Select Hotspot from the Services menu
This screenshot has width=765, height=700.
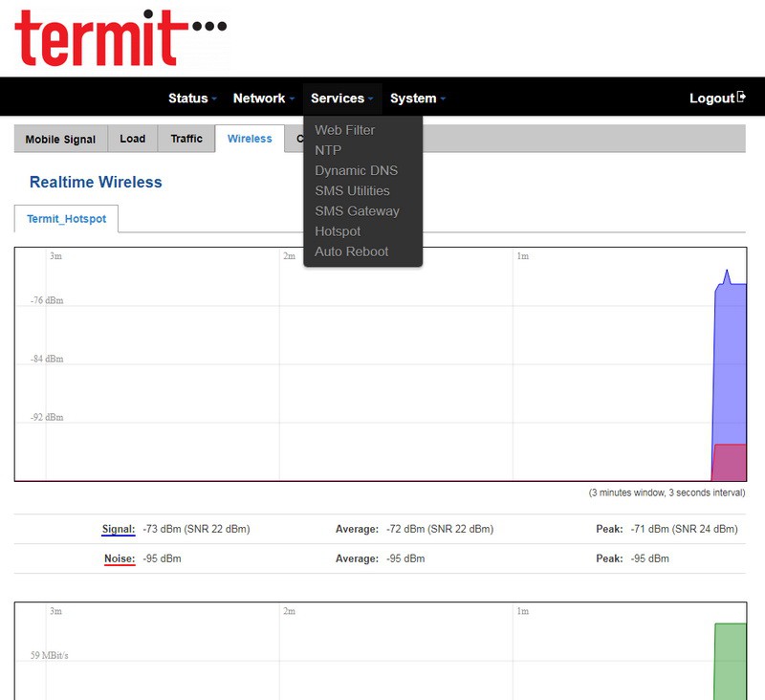coord(338,231)
